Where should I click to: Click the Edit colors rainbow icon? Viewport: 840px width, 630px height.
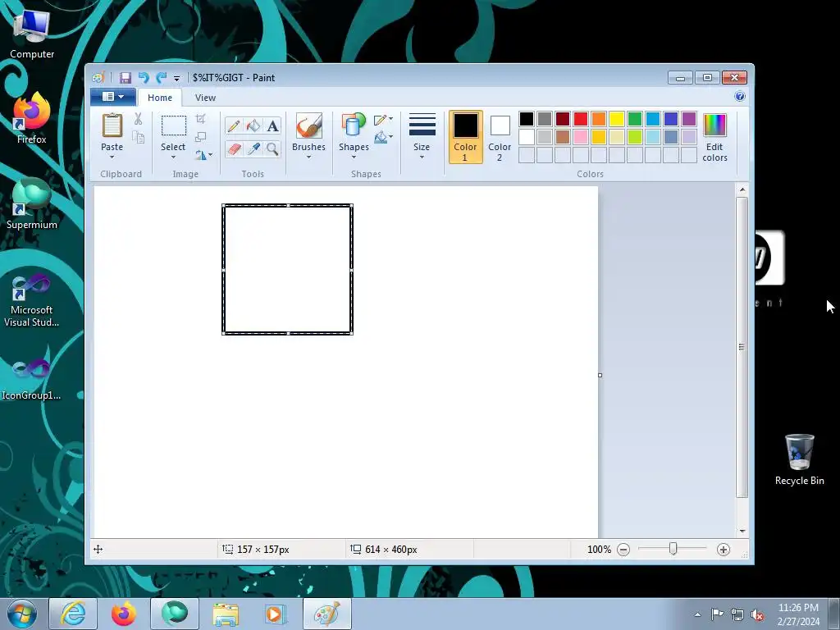(x=714, y=126)
